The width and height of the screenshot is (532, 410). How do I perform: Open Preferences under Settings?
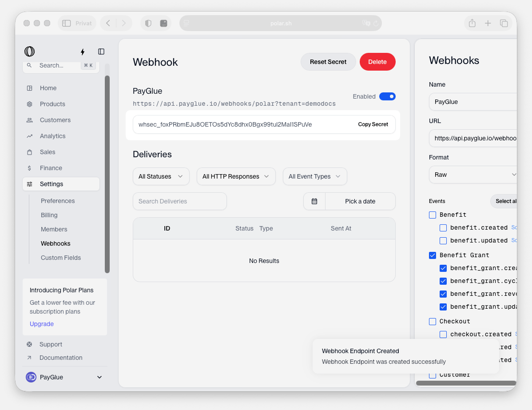click(58, 201)
